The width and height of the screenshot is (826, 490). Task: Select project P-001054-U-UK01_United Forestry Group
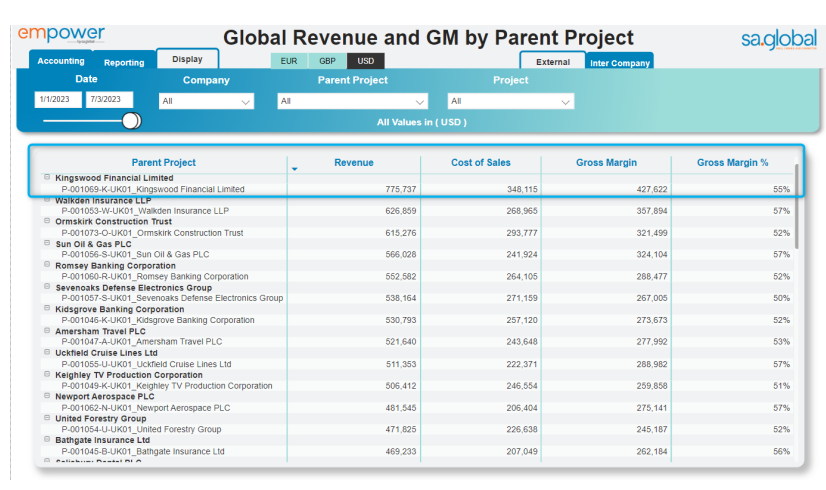(x=141, y=429)
